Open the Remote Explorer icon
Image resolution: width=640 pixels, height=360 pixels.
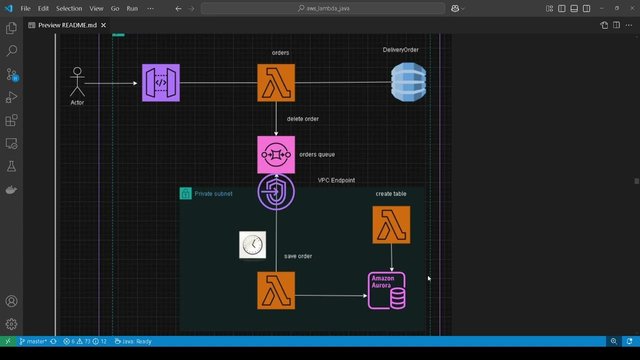point(11,144)
